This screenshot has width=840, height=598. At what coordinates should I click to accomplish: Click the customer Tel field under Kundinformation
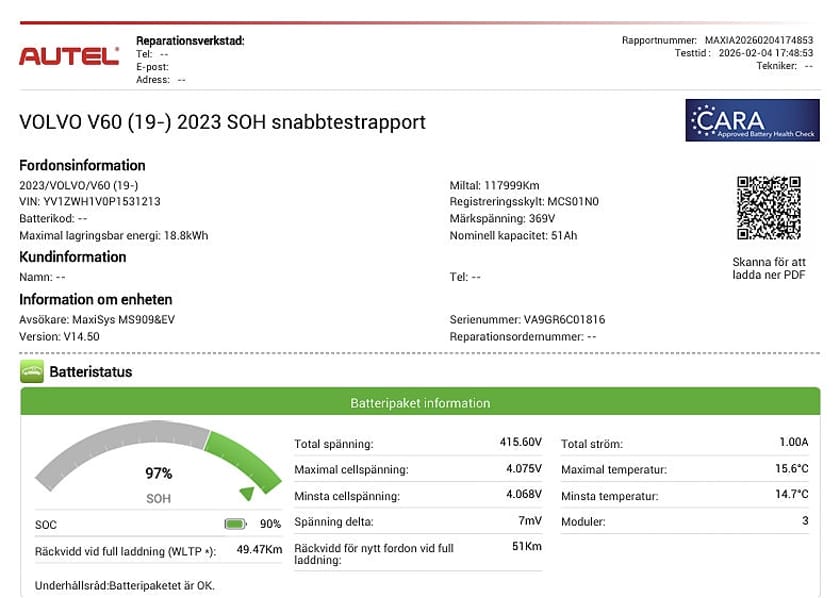[x=465, y=277]
